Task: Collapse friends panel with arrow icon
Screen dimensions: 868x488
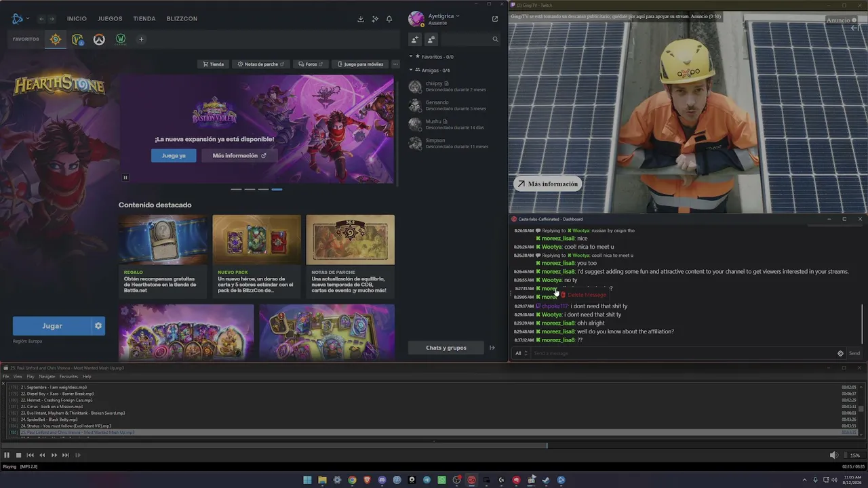Action: click(x=492, y=348)
